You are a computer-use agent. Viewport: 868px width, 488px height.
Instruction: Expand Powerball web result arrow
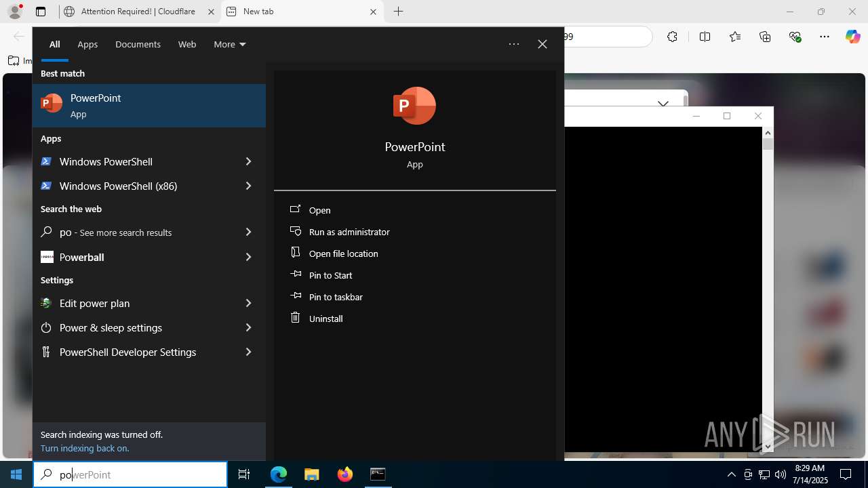pyautogui.click(x=248, y=257)
